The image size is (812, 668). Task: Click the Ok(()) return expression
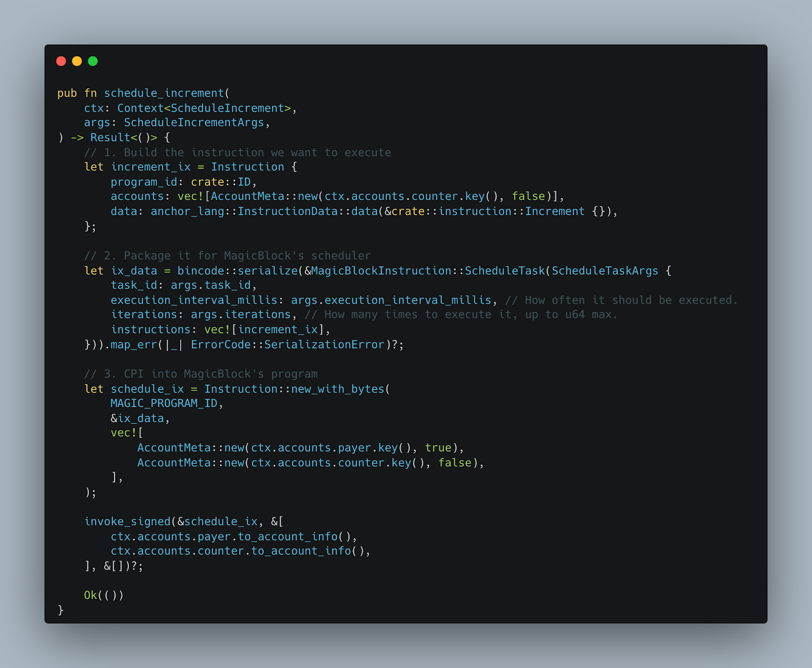(x=104, y=595)
